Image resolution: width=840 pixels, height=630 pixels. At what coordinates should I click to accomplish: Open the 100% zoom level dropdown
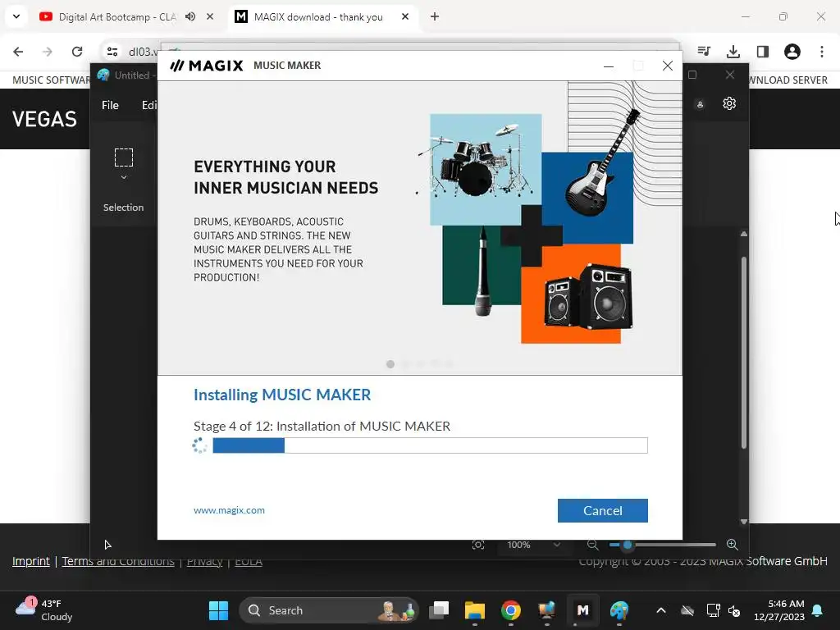coord(533,545)
